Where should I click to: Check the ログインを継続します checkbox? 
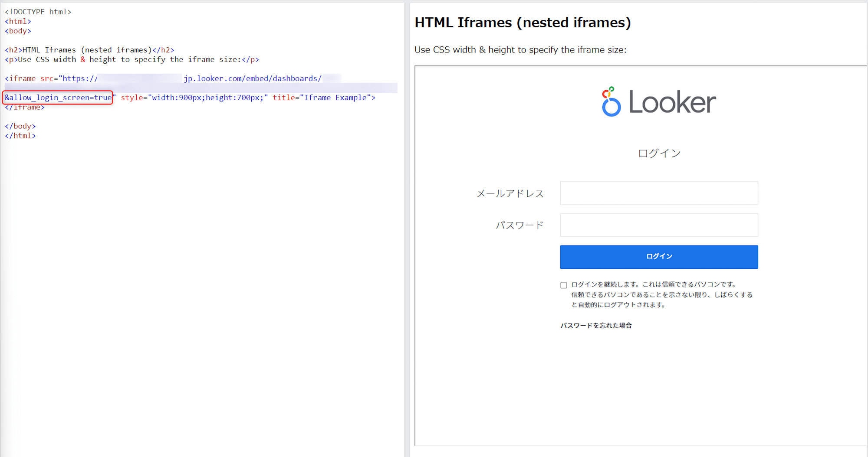coord(563,285)
